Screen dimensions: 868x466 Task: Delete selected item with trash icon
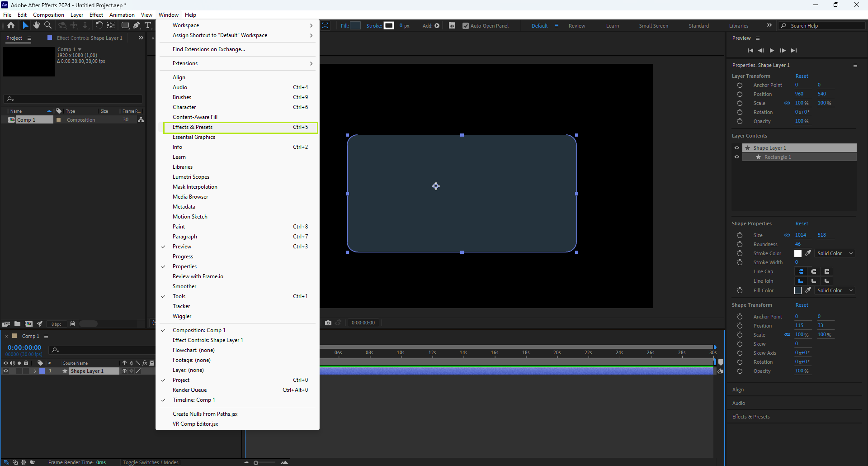tap(72, 324)
